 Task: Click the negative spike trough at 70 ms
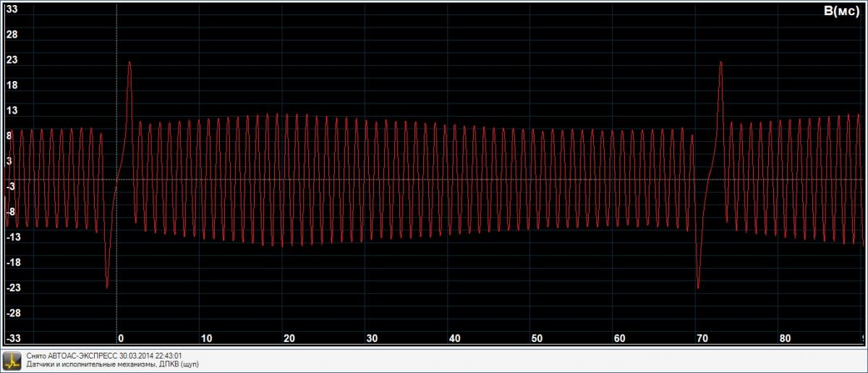tap(698, 287)
